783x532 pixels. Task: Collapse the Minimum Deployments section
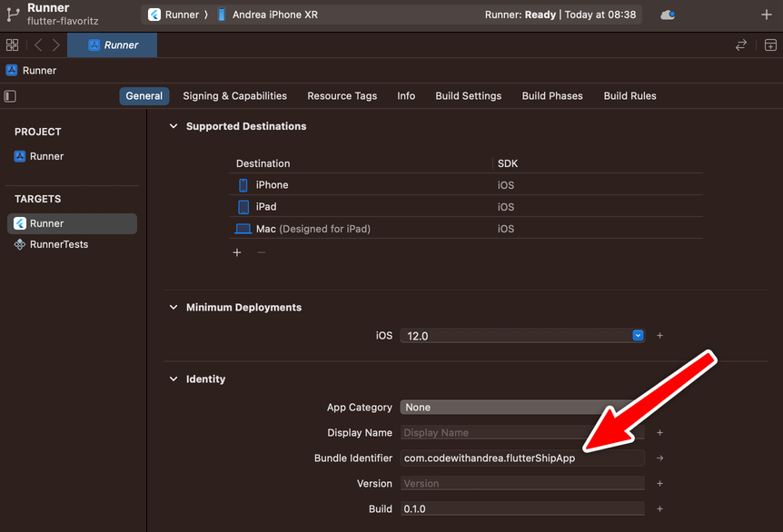pyautogui.click(x=173, y=308)
